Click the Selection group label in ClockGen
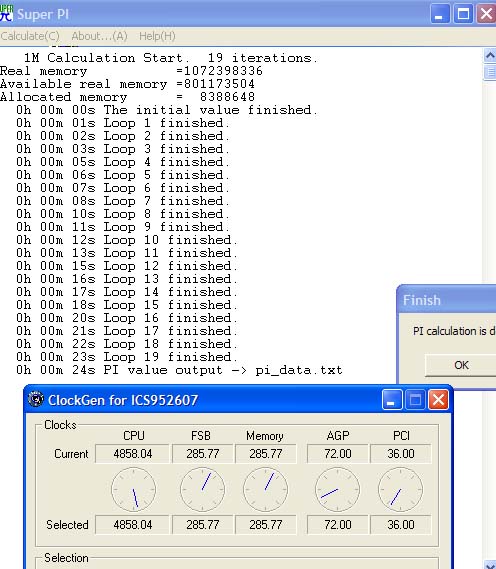 tap(66, 558)
